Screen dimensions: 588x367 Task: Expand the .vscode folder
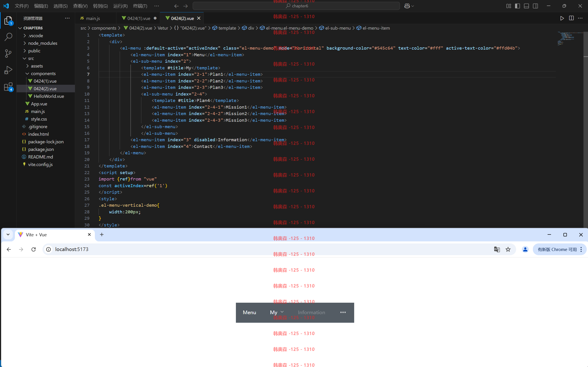pyautogui.click(x=46, y=36)
